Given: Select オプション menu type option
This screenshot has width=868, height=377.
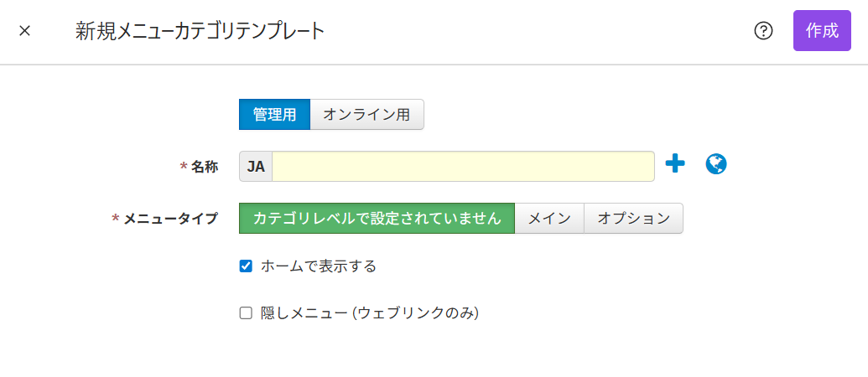Looking at the screenshot, I should pyautogui.click(x=633, y=219).
